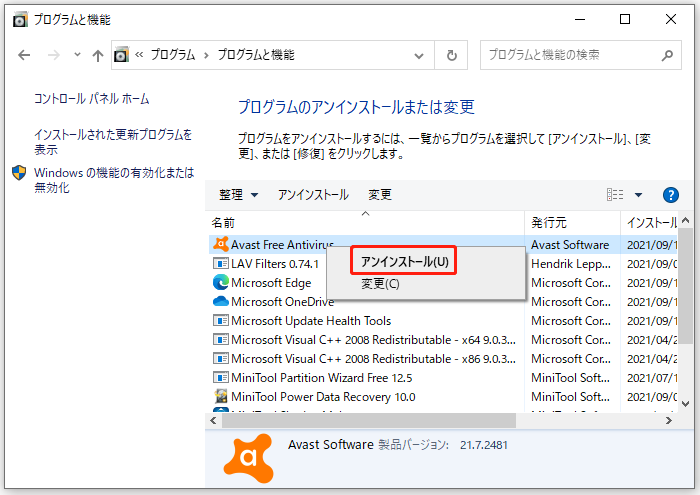Choose アンインストール(U) in context menu
The height and width of the screenshot is (495, 700).
point(404,261)
